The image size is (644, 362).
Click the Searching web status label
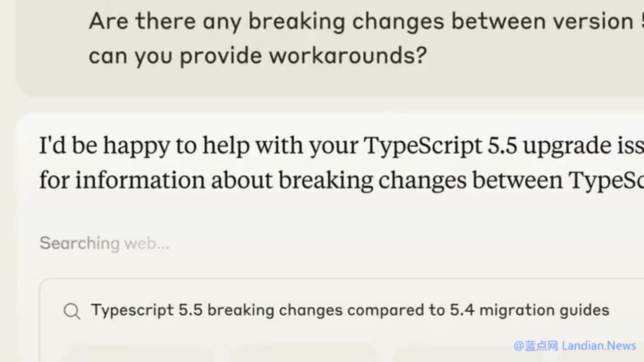[105, 243]
